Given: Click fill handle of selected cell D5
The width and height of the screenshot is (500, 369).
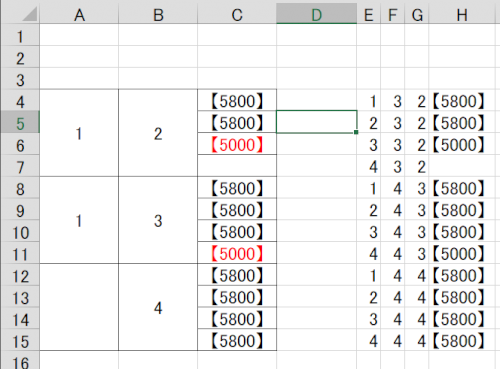Looking at the screenshot, I should 356,132.
